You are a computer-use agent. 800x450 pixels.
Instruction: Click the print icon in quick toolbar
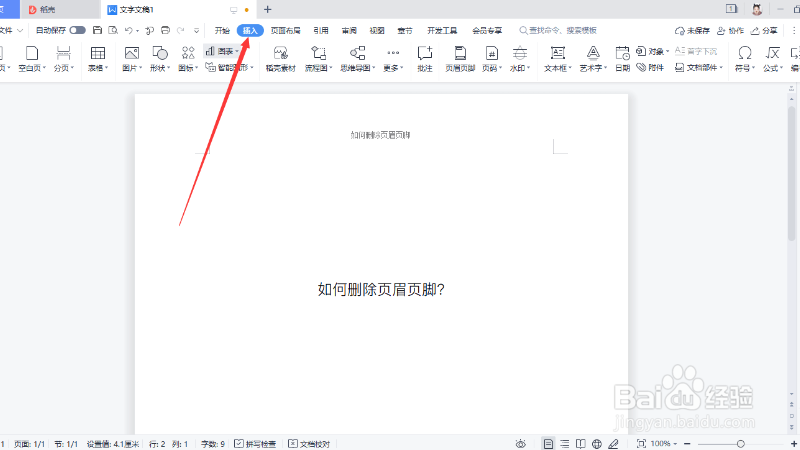pyautogui.click(x=165, y=31)
